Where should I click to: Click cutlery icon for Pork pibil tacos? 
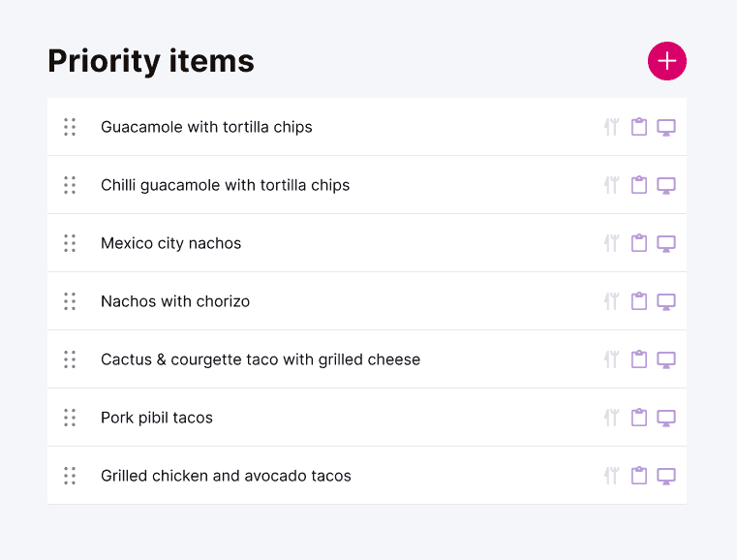[611, 418]
